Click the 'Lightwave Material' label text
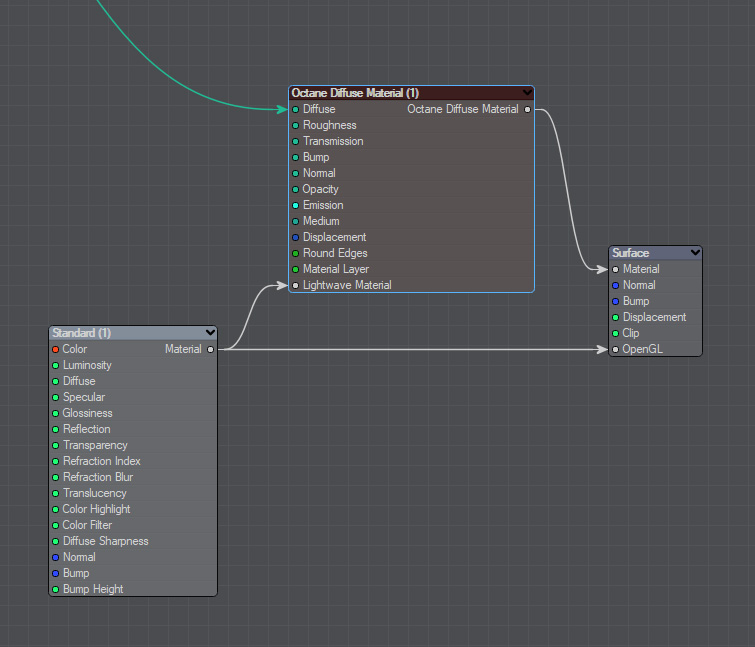 [347, 285]
